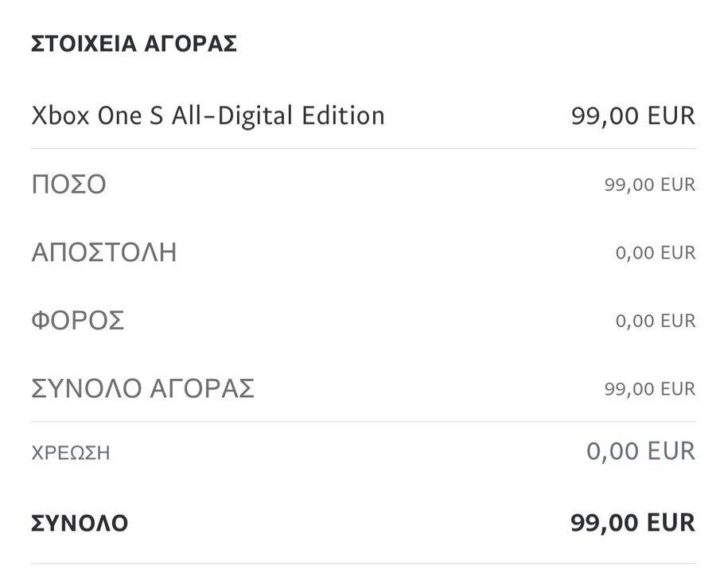
Task: Click the ΠΟΣΟ label
Action: coord(68,185)
